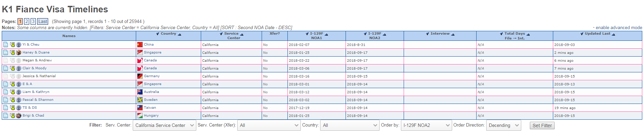Sort Updated Last column ascending arrow
Viewport: 644px width, 131px height.
[x=613, y=34]
